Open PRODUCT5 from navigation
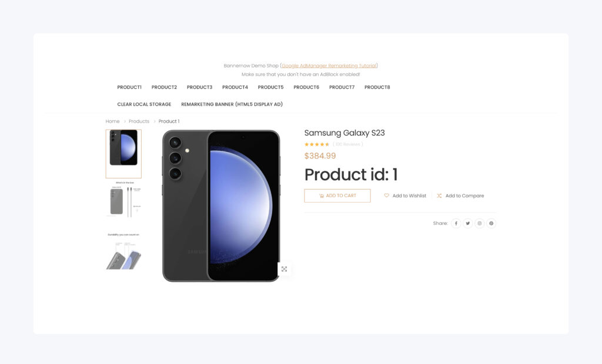 click(270, 87)
